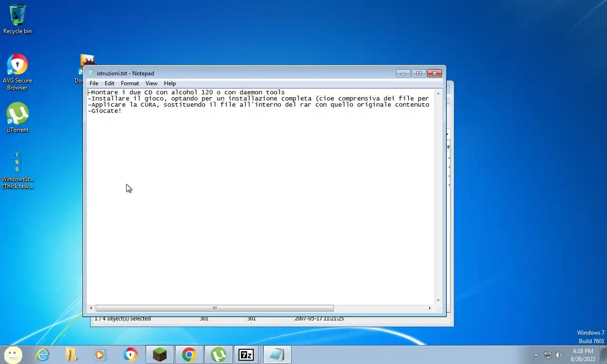Open the Edit menu in Notepad
The image size is (607, 364).
click(x=110, y=83)
